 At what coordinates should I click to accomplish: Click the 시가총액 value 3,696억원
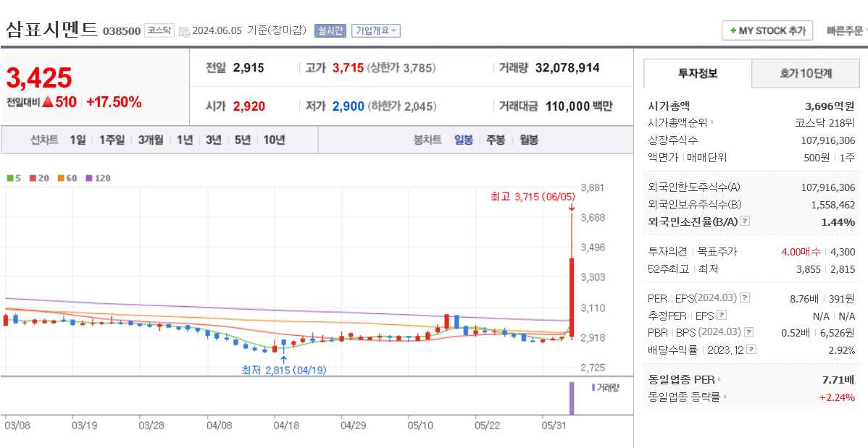click(830, 106)
